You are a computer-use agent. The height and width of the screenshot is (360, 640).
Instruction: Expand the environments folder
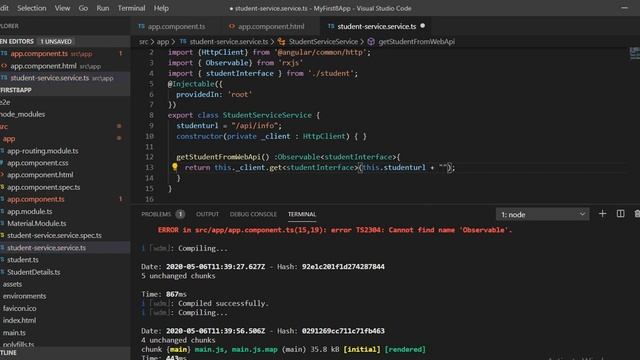tap(24, 296)
